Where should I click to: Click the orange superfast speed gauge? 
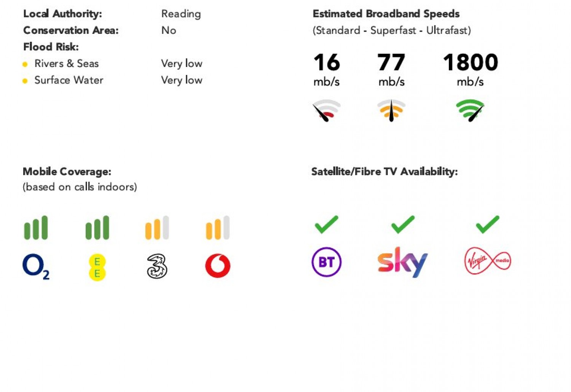tap(391, 110)
